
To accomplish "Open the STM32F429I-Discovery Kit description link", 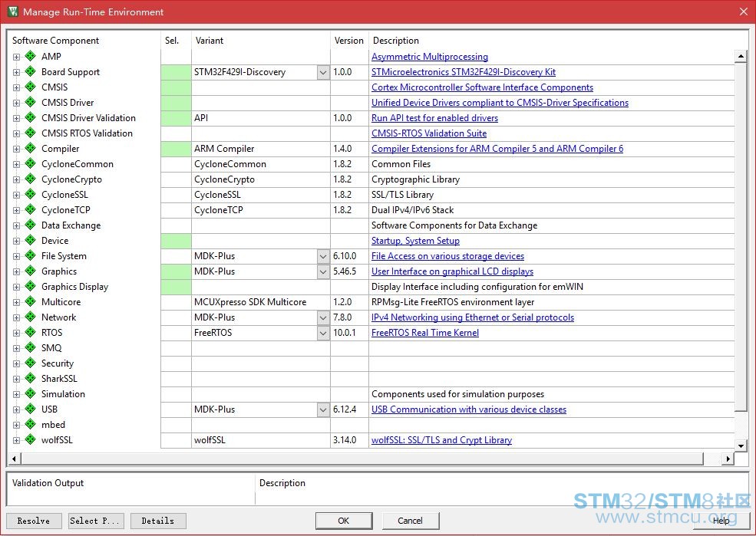I will coord(464,72).
